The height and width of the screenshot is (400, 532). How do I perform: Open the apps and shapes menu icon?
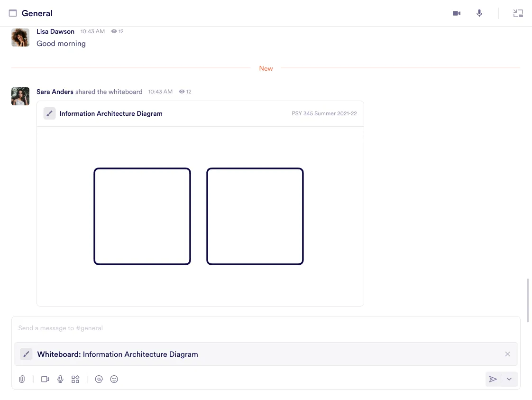75,379
